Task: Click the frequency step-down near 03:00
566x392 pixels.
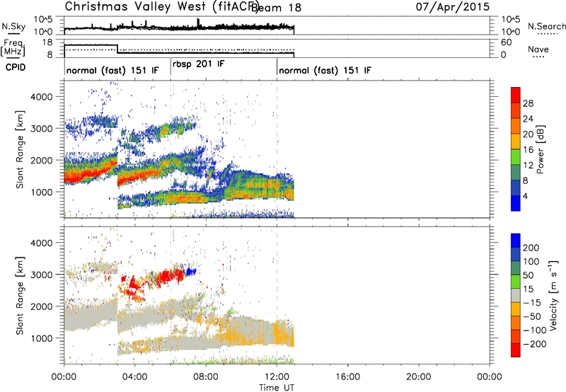Action: coord(117,49)
